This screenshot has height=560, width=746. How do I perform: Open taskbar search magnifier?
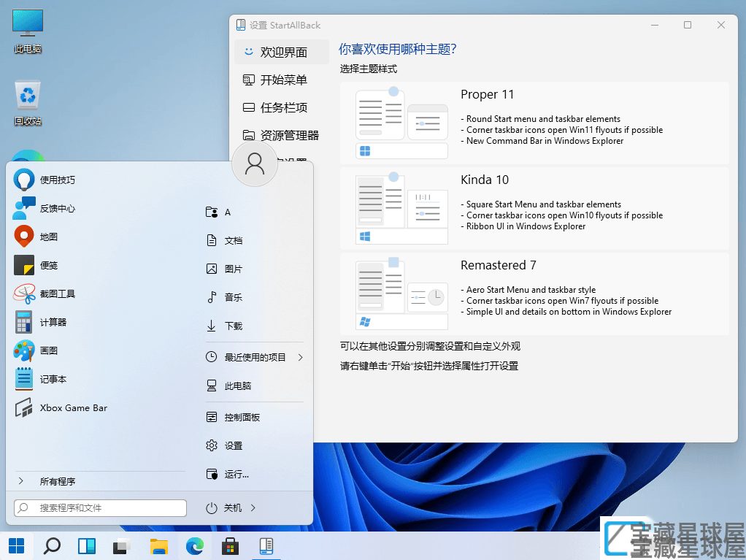coord(52,546)
